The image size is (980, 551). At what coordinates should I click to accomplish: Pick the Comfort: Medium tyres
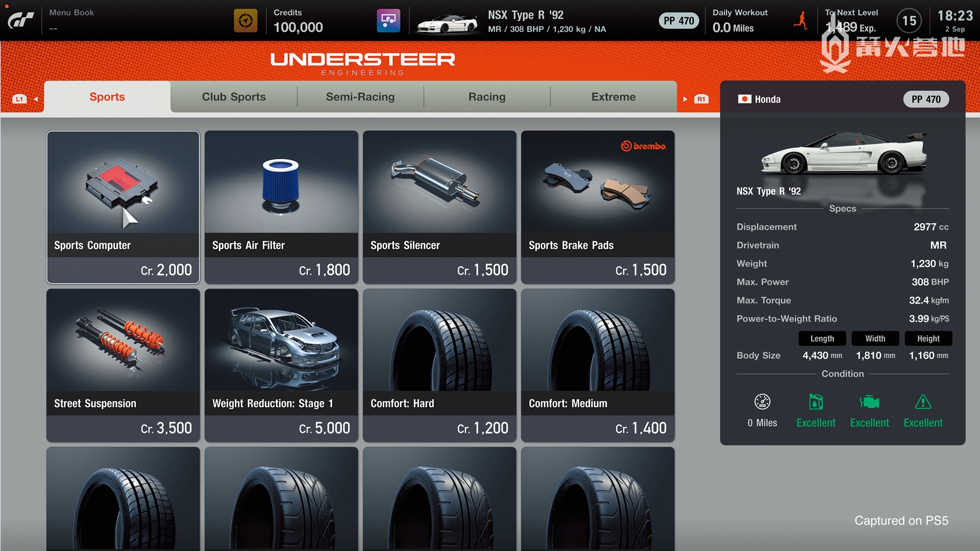(598, 365)
